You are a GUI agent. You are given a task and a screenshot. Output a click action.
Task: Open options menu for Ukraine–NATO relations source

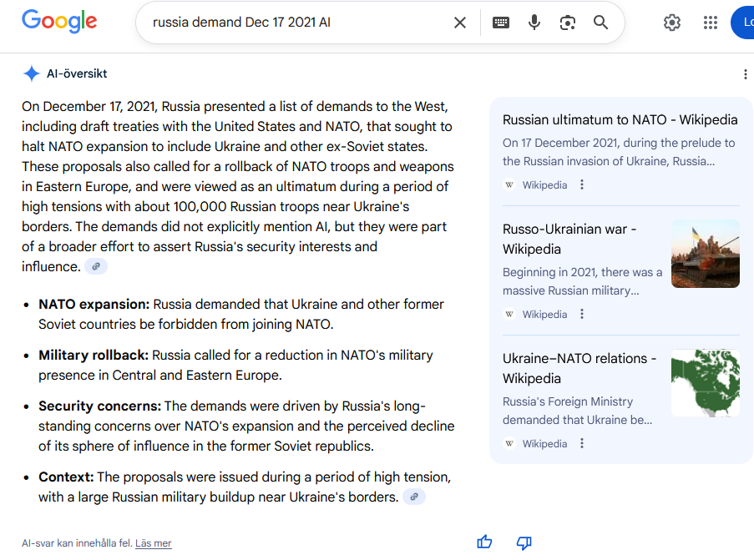[x=582, y=443]
